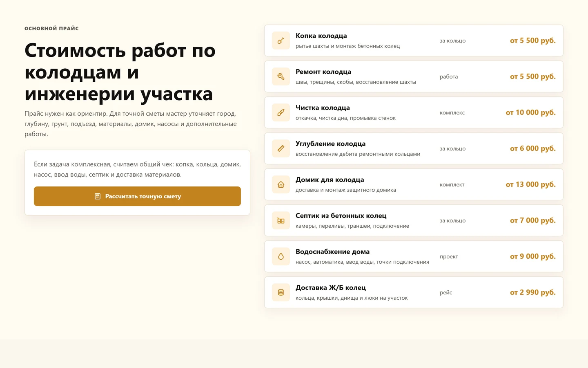The width and height of the screenshot is (588, 368).
Task: Click the unit label комплект
Action: (x=452, y=184)
